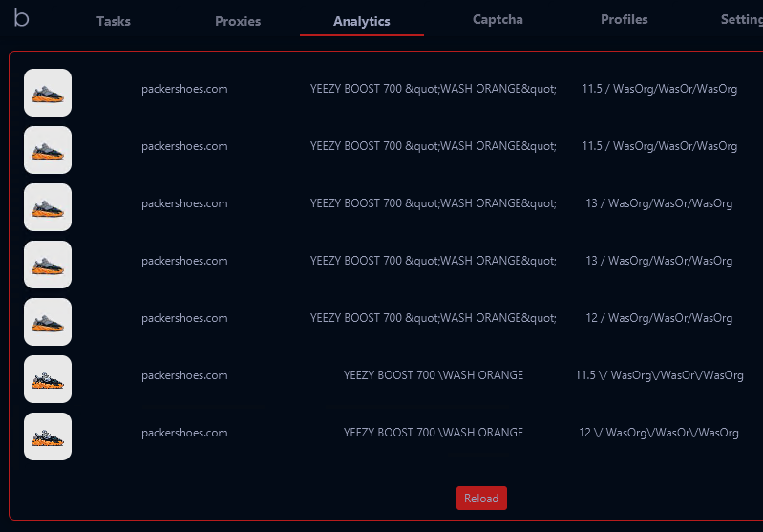Open the shoe thumbnail for 11.5 \/ WasOrg row

click(48, 379)
